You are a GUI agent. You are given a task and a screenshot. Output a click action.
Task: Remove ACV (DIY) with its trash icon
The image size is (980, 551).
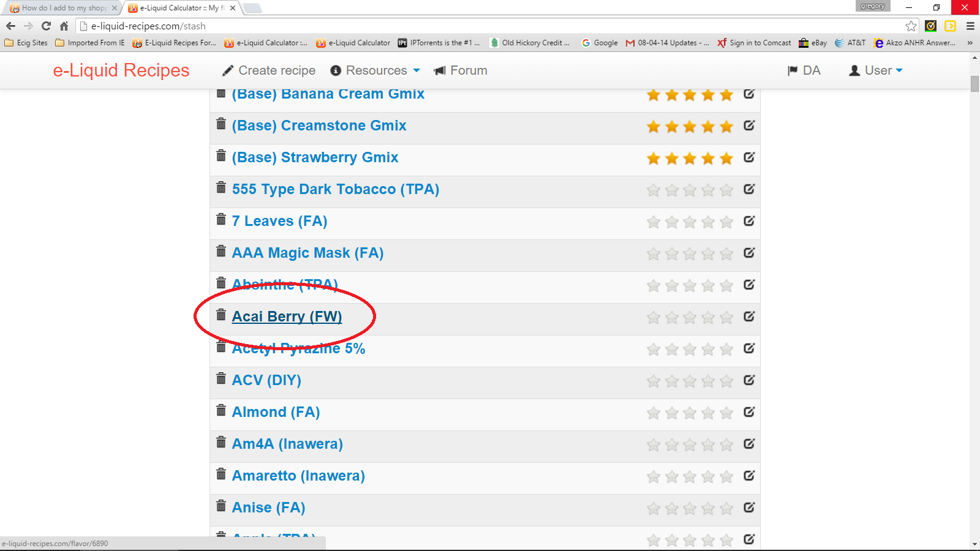[x=221, y=378]
